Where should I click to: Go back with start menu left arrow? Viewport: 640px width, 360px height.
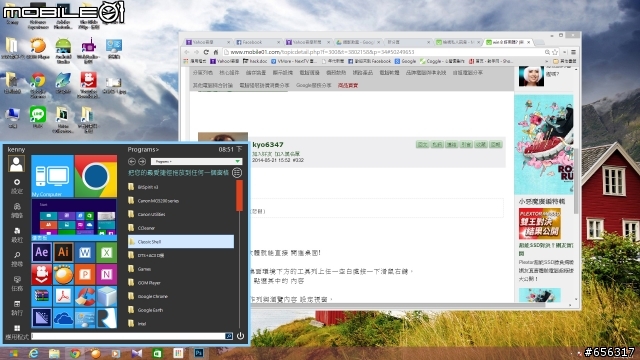click(x=131, y=162)
